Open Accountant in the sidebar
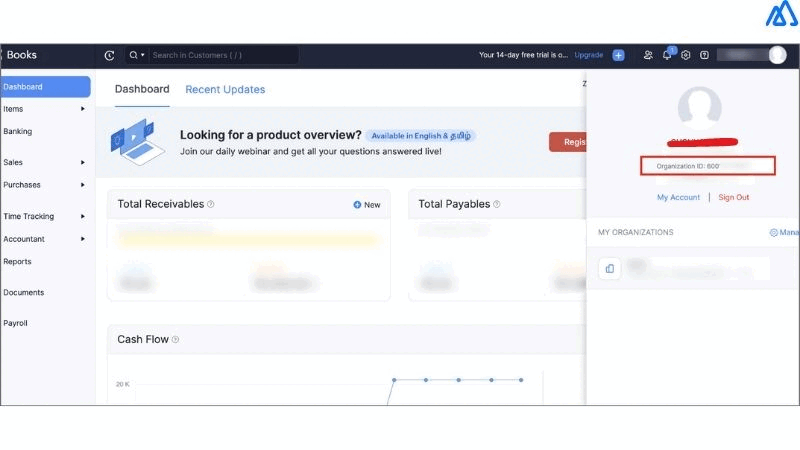 tap(24, 239)
